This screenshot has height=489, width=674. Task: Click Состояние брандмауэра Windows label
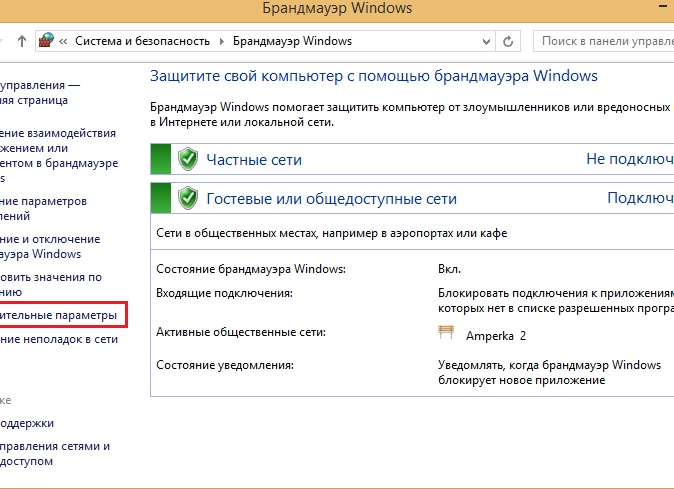[x=251, y=269]
